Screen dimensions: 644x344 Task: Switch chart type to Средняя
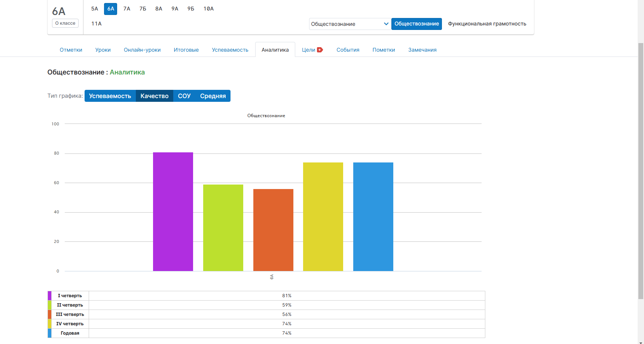tap(213, 96)
